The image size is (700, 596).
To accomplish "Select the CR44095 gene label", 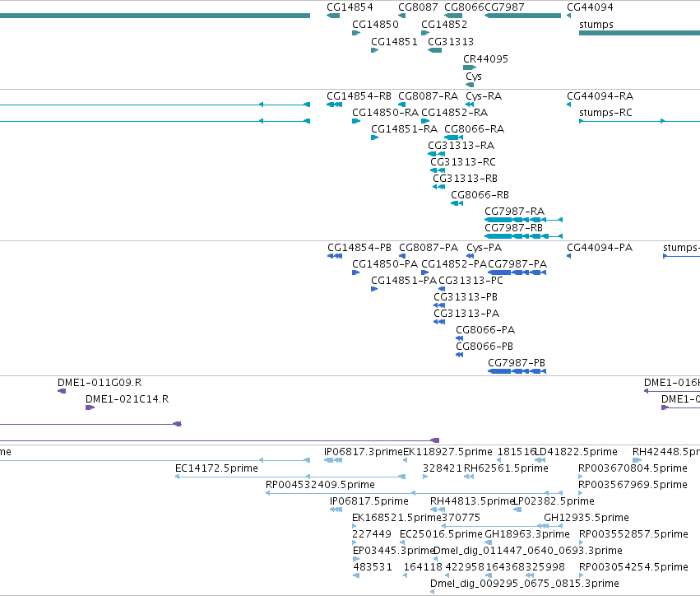I will coord(485,59).
